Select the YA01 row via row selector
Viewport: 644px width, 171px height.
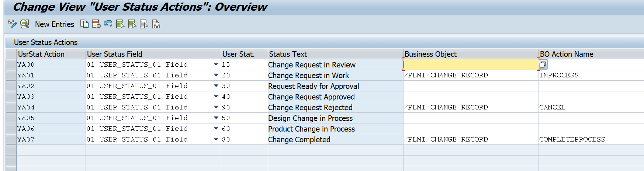[x=11, y=75]
